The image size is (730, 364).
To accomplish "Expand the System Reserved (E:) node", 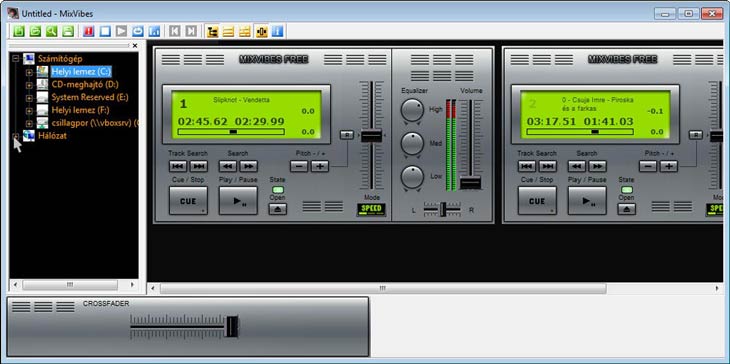I will click(x=29, y=98).
